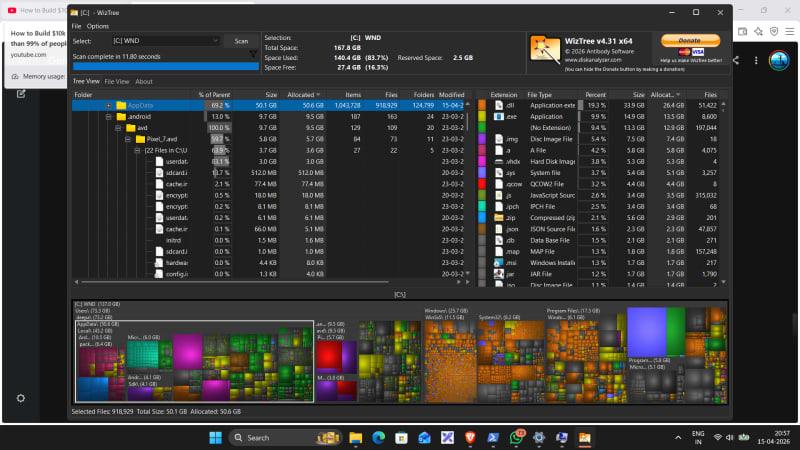Select the Pixel_7.avd folder icon
This screenshot has height=450, width=800.
pos(140,139)
